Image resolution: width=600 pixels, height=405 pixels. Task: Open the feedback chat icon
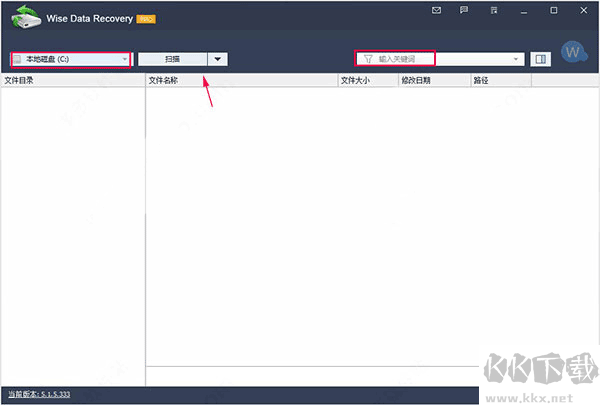coord(464,10)
